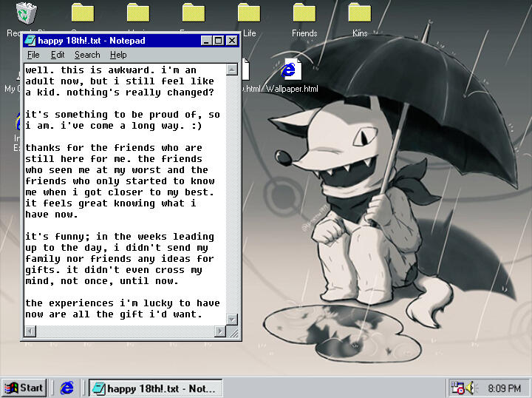Open the Search menu in Notepad

point(87,55)
